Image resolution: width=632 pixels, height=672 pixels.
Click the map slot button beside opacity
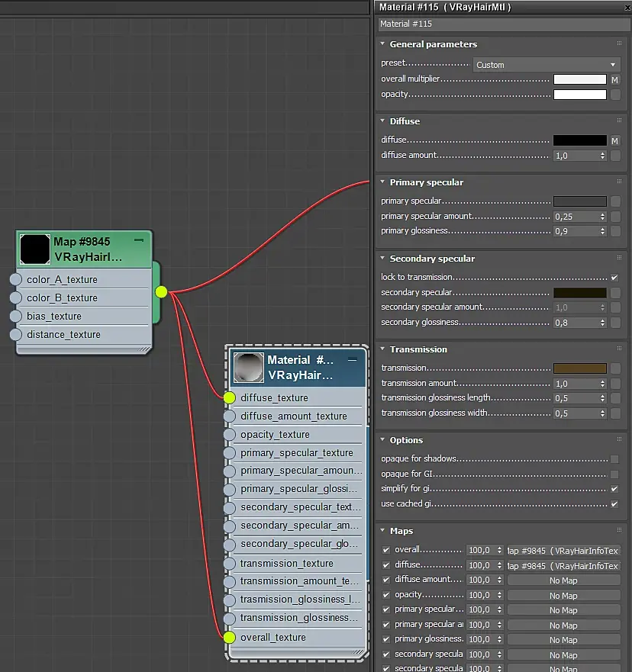(x=615, y=95)
